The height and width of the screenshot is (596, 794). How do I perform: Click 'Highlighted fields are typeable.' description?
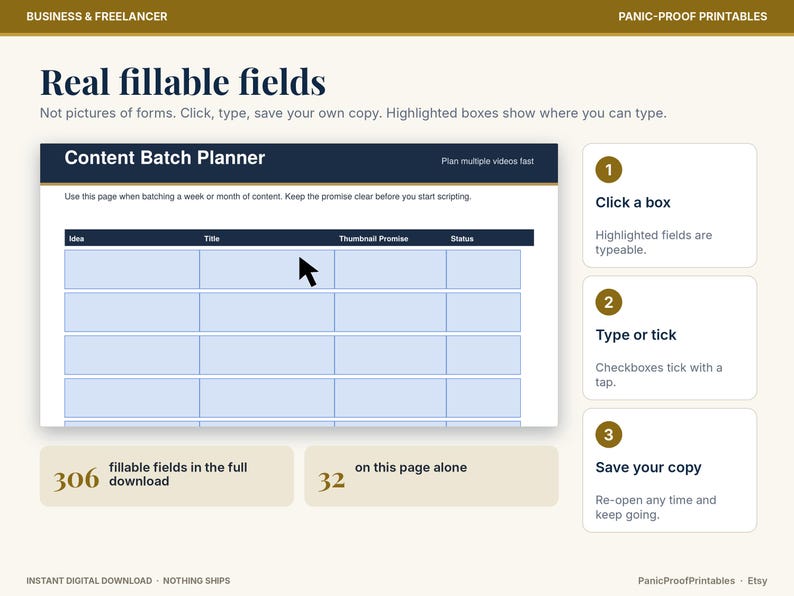(653, 242)
